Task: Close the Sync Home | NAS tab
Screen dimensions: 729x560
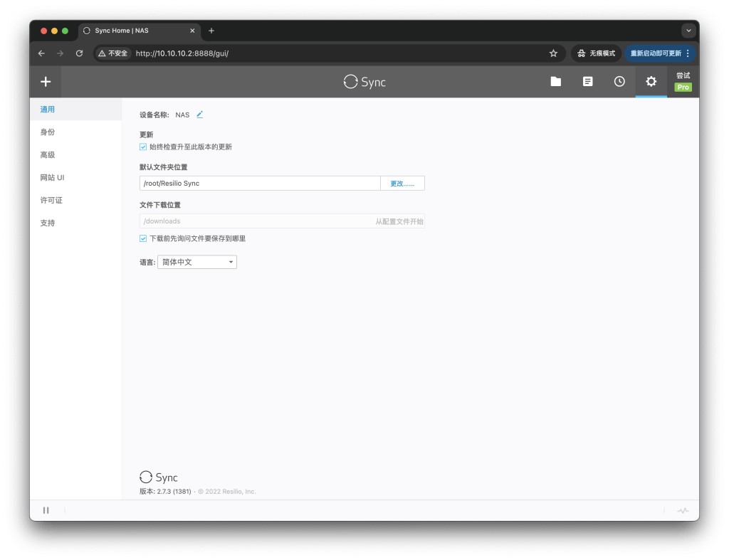Action: [192, 31]
